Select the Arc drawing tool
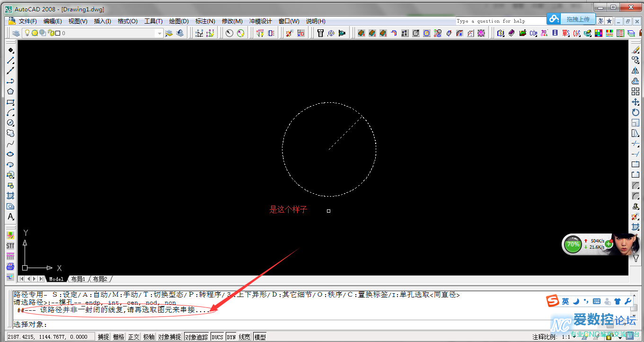 (10, 112)
